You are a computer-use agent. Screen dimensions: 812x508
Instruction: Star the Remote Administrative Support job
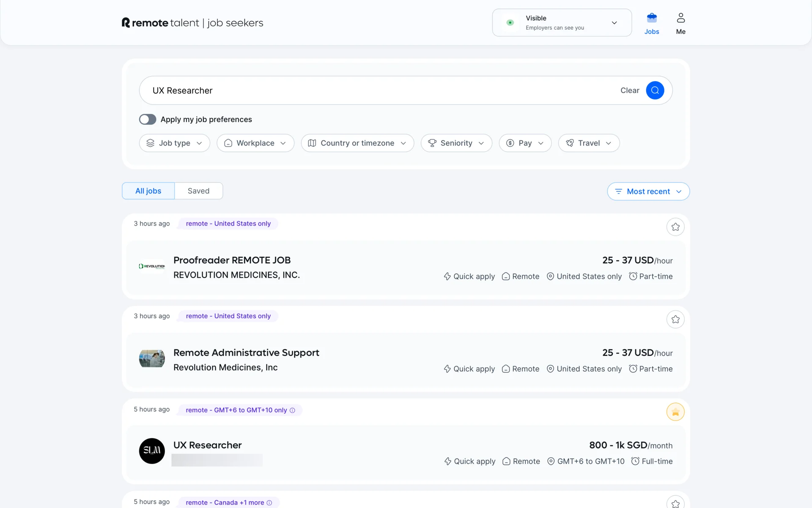(675, 319)
